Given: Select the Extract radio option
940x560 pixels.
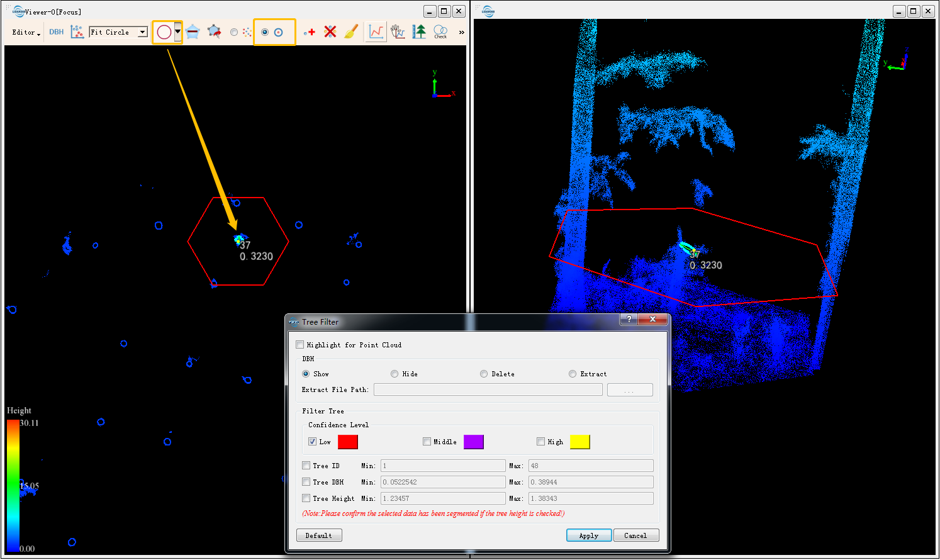Looking at the screenshot, I should point(573,374).
